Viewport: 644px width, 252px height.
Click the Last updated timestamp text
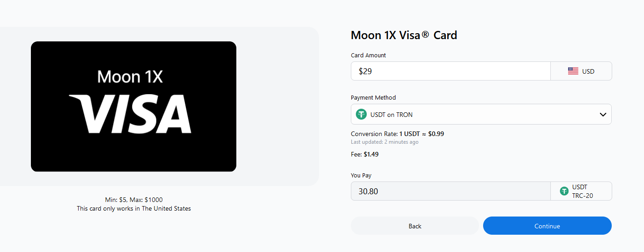[384, 142]
